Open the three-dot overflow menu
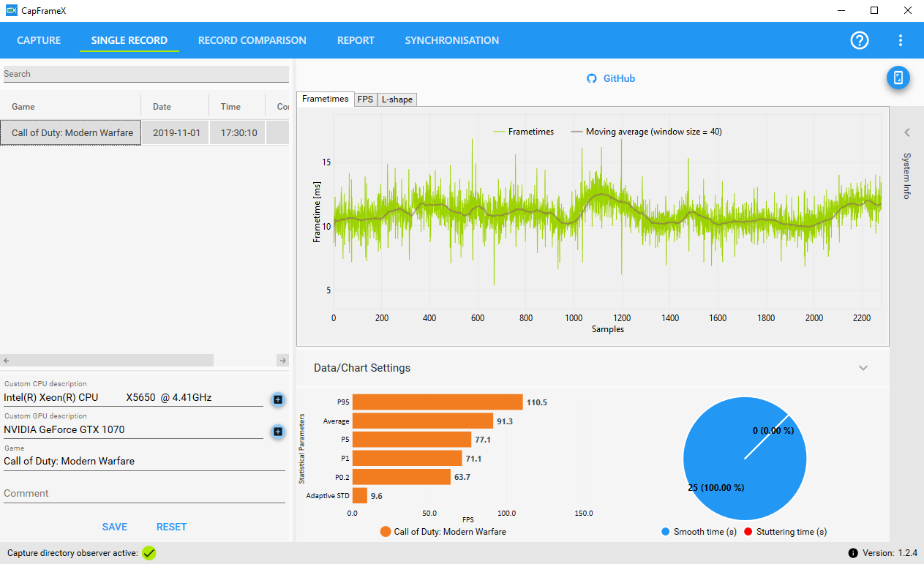Image resolution: width=924 pixels, height=564 pixels. click(901, 40)
